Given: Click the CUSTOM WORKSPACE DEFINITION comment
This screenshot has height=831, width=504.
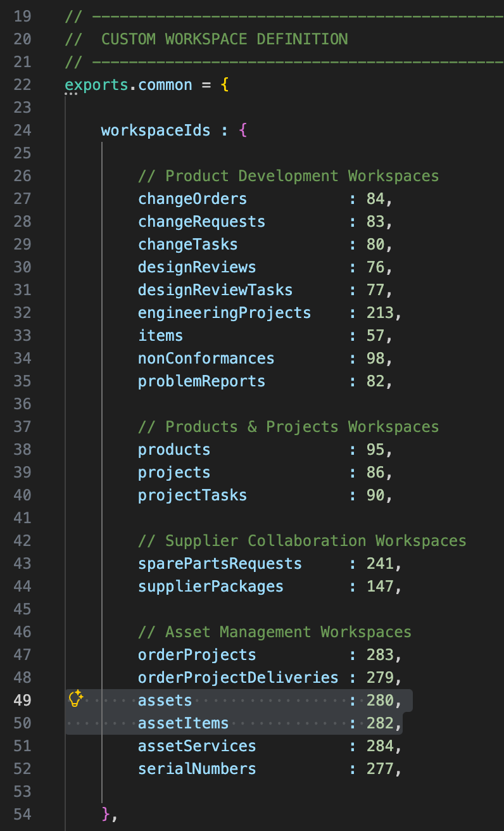Looking at the screenshot, I should pos(224,39).
